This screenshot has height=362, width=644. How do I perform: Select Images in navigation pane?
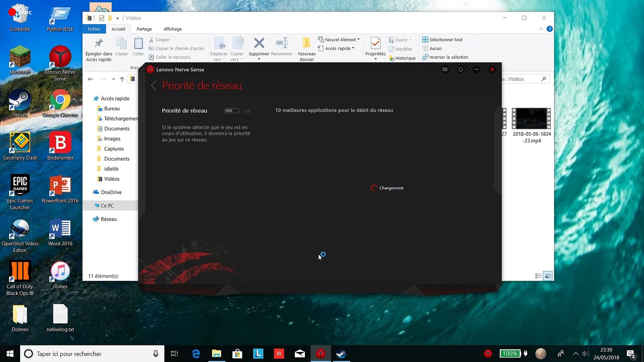(109, 139)
